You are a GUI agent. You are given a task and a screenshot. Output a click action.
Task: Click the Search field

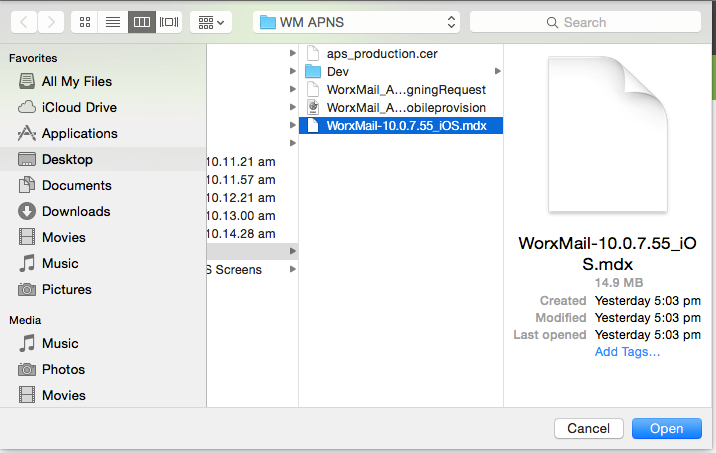click(x=584, y=21)
